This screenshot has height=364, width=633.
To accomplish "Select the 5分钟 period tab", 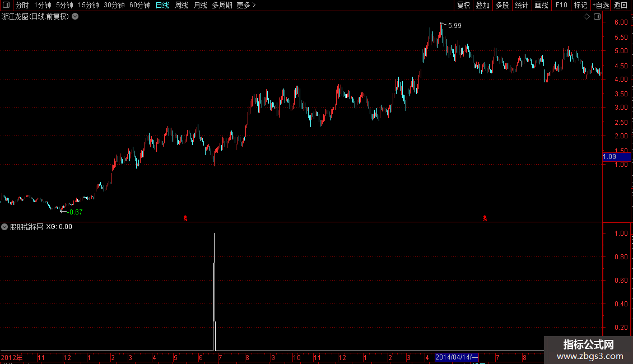I will [64, 5].
